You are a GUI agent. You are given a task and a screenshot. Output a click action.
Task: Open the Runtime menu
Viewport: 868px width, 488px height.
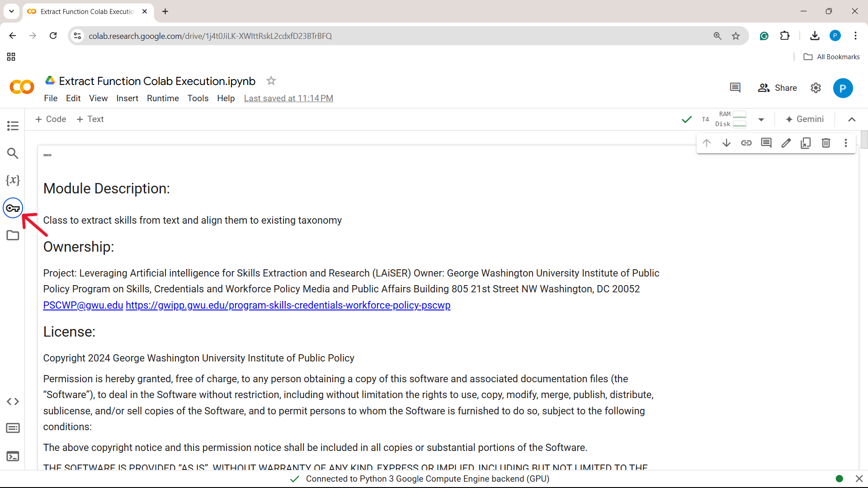(x=163, y=99)
